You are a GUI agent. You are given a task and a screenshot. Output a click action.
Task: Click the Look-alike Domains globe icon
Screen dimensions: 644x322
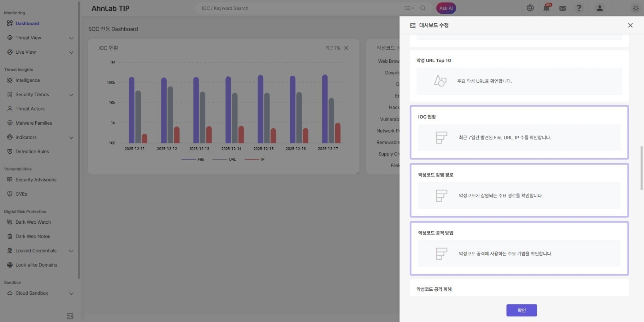click(x=10, y=265)
